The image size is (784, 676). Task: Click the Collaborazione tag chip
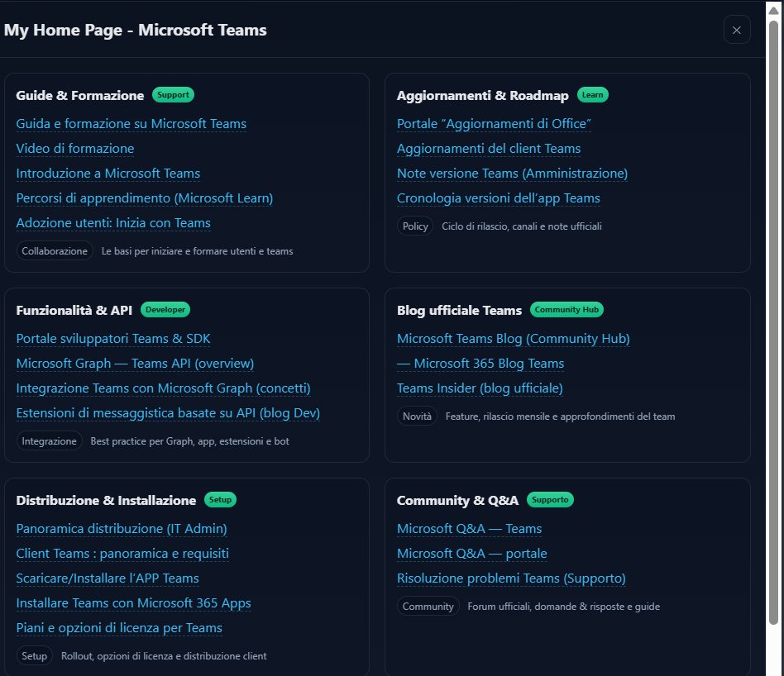click(55, 251)
